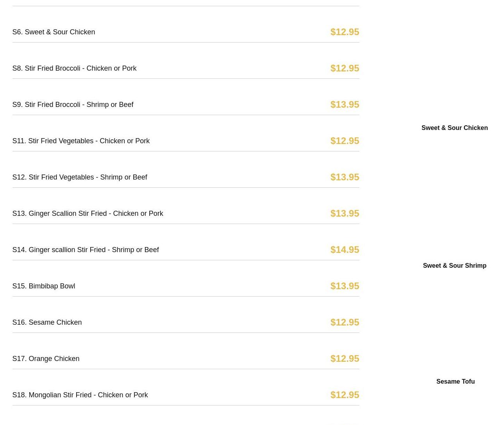The width and height of the screenshot is (504, 425).
Task: Click the S16. Sesame Chicken item
Action: 47,322
